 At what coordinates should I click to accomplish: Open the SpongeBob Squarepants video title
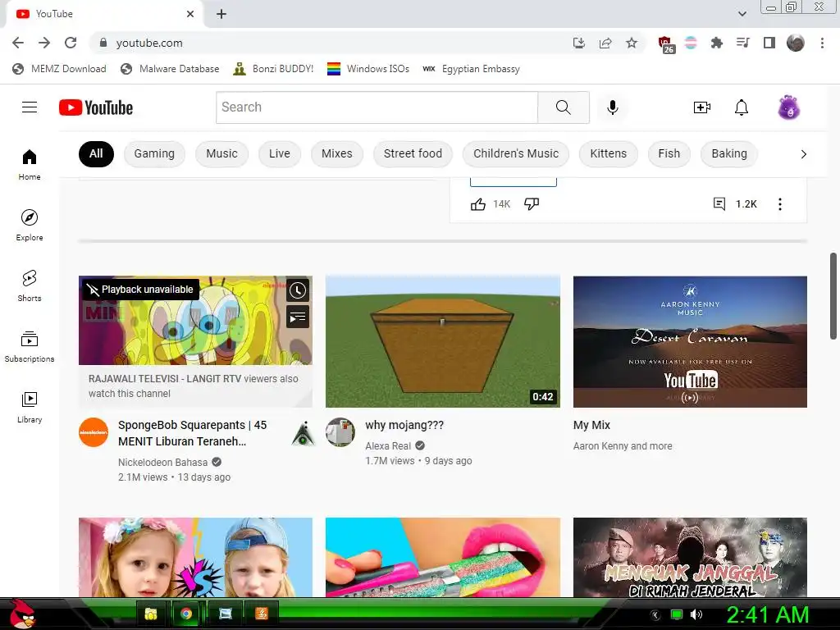click(192, 433)
